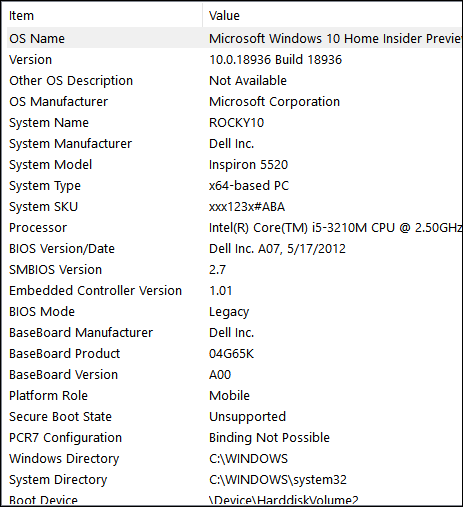Select the BIOS Version/Date row
This screenshot has height=507, width=463.
(234, 249)
